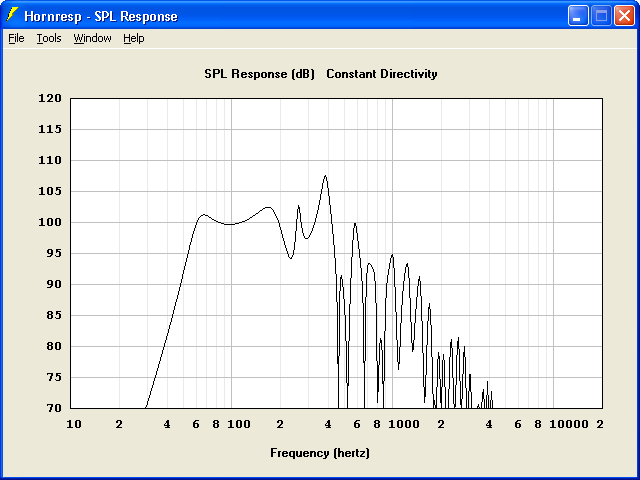Screen dimensions: 640x480
Task: Click the 90 dB axis label
Action: point(54,284)
